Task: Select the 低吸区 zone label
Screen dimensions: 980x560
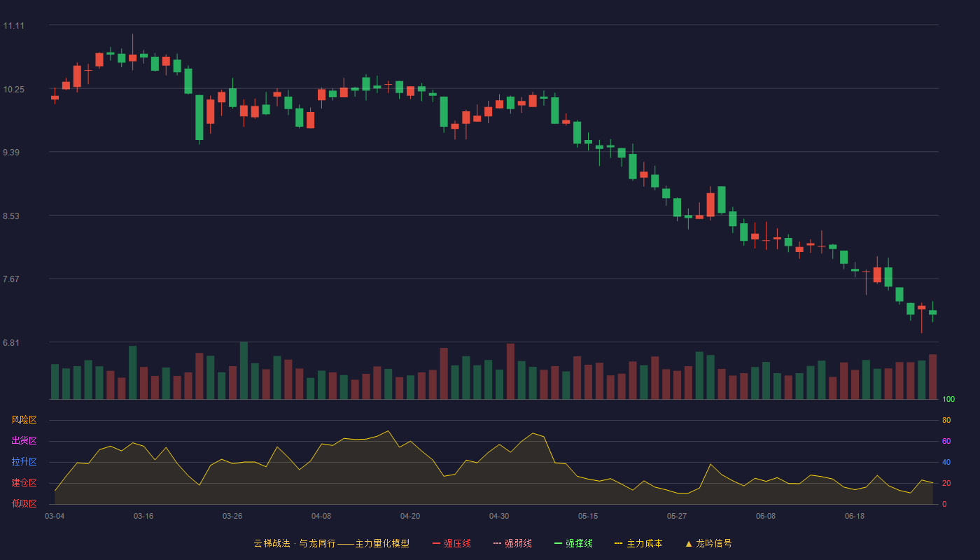Action: [24, 503]
